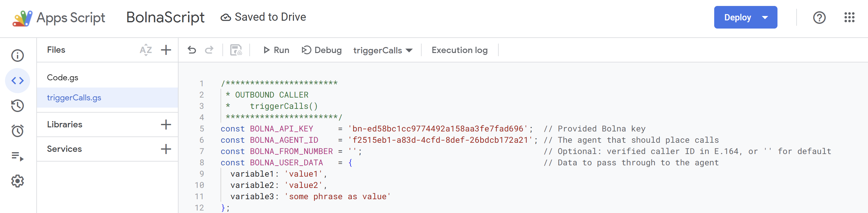This screenshot has height=213, width=868.
Task: Select the triggerCalls.gs file
Action: pos(74,98)
